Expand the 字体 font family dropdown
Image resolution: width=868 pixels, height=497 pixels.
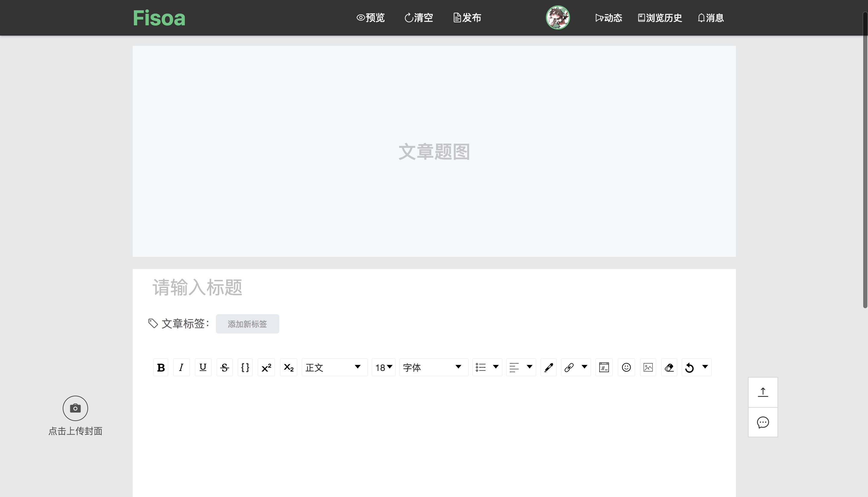point(433,368)
